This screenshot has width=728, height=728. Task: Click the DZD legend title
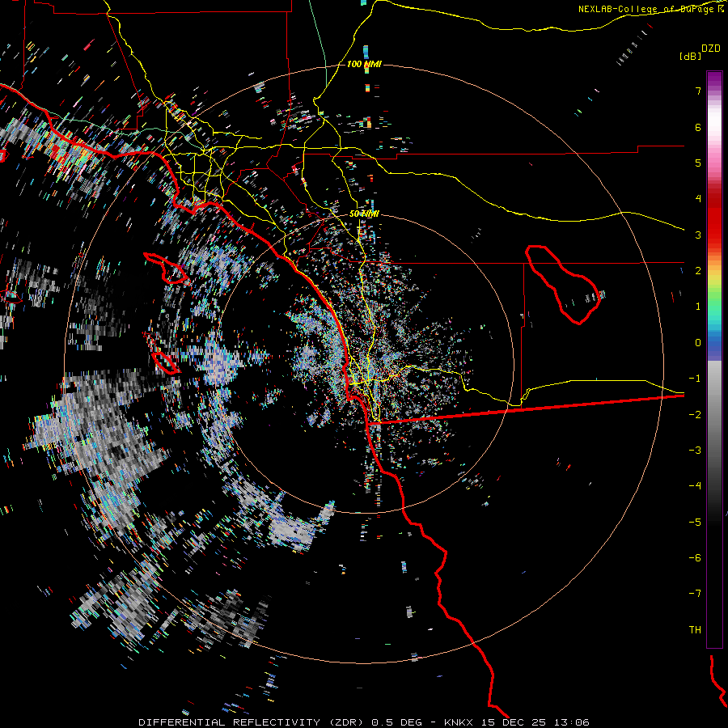710,49
